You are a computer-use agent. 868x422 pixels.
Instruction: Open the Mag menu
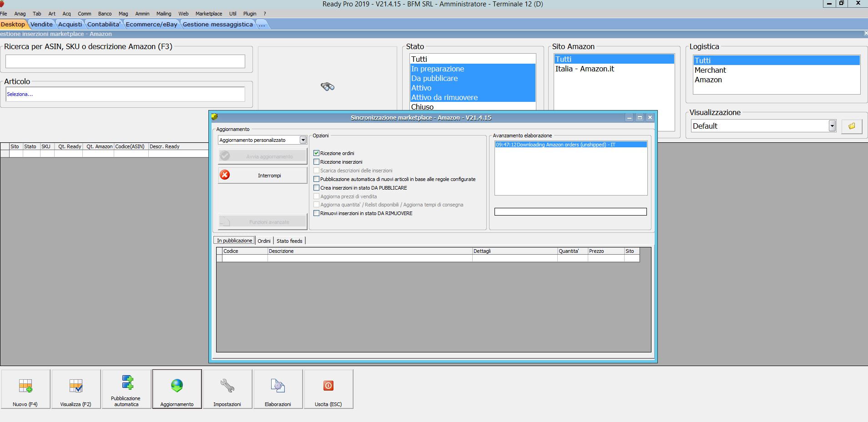point(123,14)
